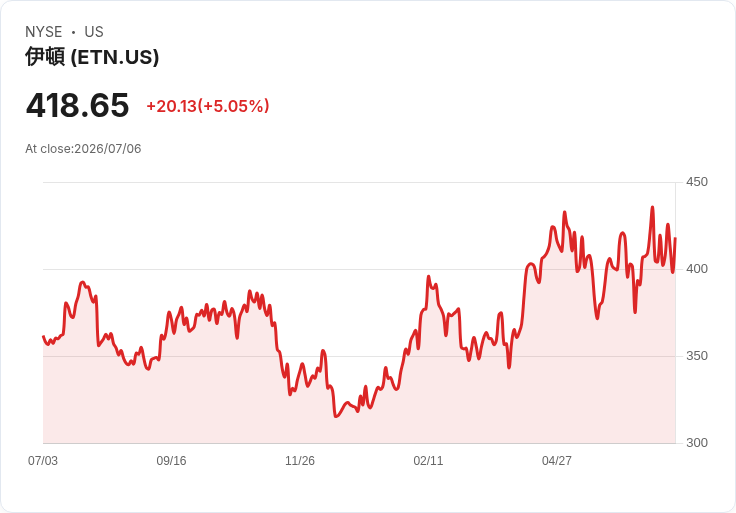
Task: Click the 400 price axis label
Action: 697,269
